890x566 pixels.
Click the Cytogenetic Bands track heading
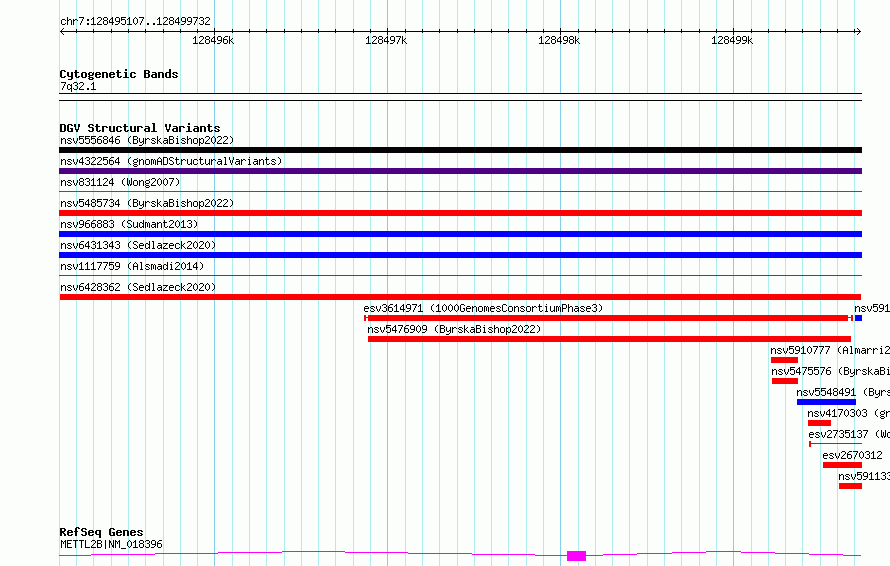119,74
